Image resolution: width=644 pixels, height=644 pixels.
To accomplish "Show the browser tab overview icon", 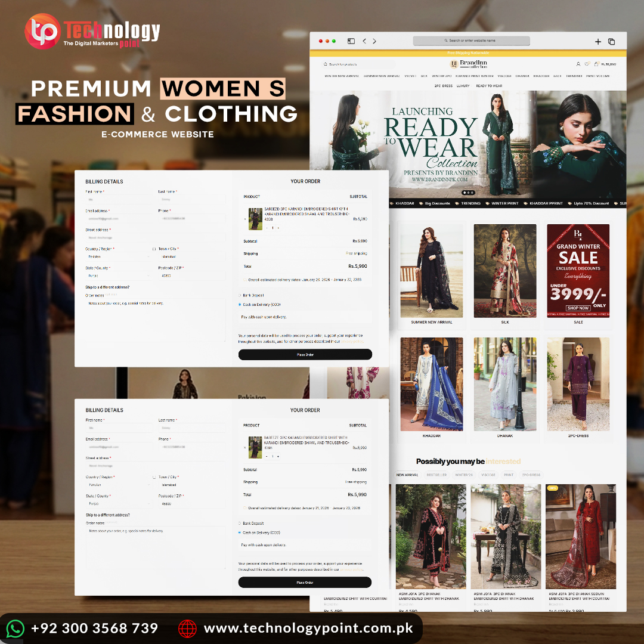I will click(611, 42).
